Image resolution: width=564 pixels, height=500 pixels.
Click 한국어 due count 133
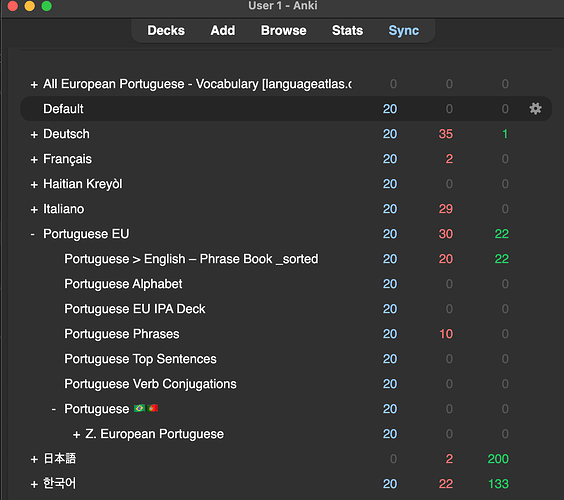tap(498, 484)
